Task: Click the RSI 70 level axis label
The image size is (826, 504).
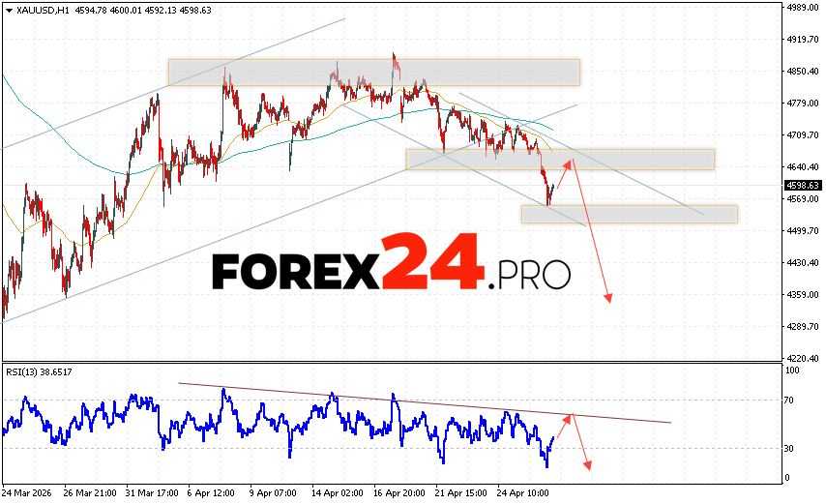Action: 790,399
